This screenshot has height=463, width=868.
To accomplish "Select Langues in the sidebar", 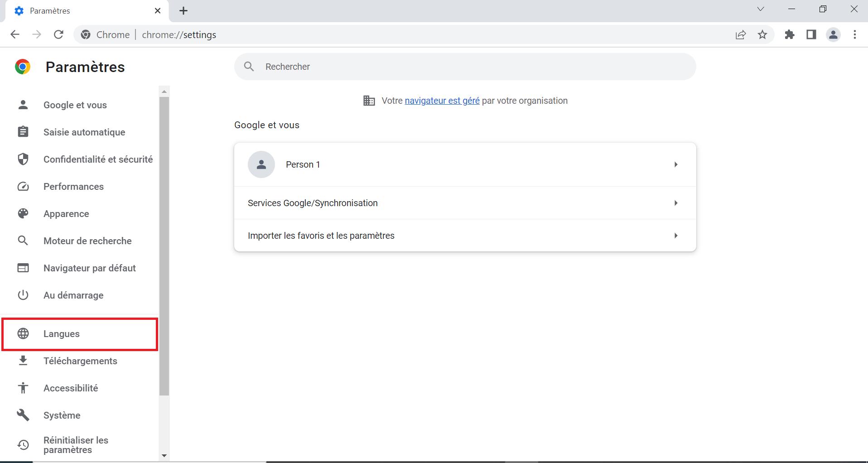I will (62, 334).
